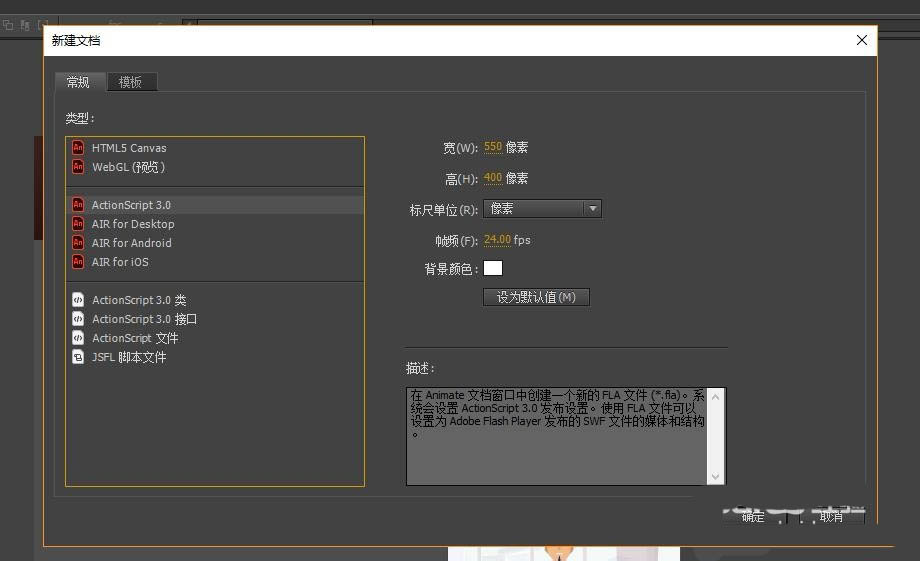Select the HTML5 Canvas document icon
This screenshot has height=561, width=920.
[78, 147]
